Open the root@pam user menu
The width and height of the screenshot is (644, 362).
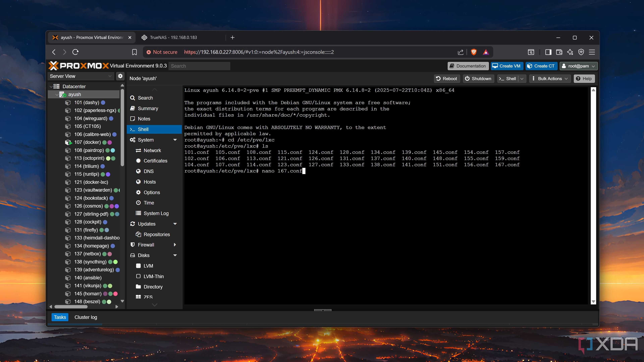(x=578, y=66)
